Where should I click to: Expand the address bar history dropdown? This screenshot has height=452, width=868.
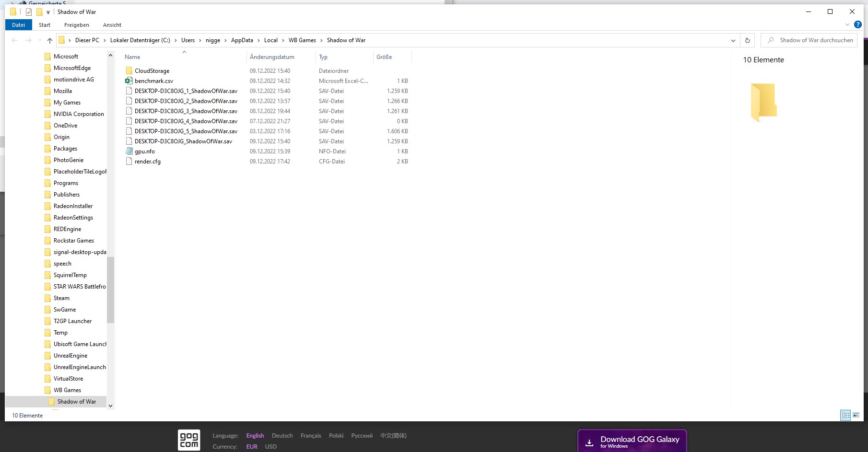point(733,41)
